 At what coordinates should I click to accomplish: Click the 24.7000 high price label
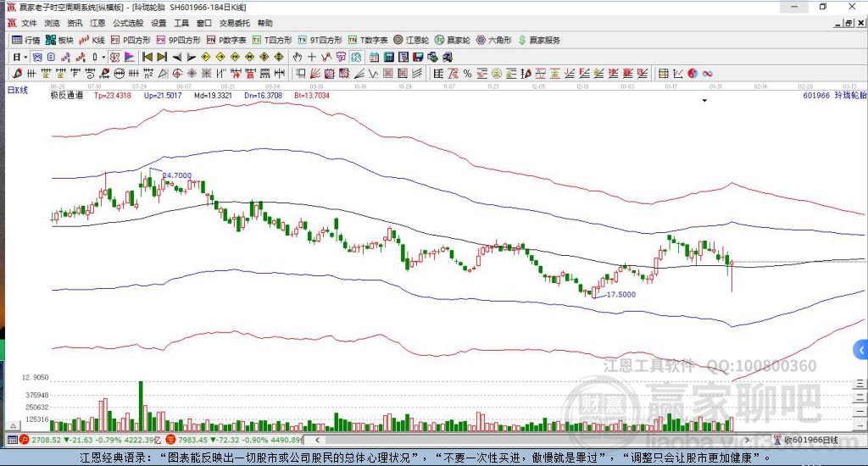(177, 175)
